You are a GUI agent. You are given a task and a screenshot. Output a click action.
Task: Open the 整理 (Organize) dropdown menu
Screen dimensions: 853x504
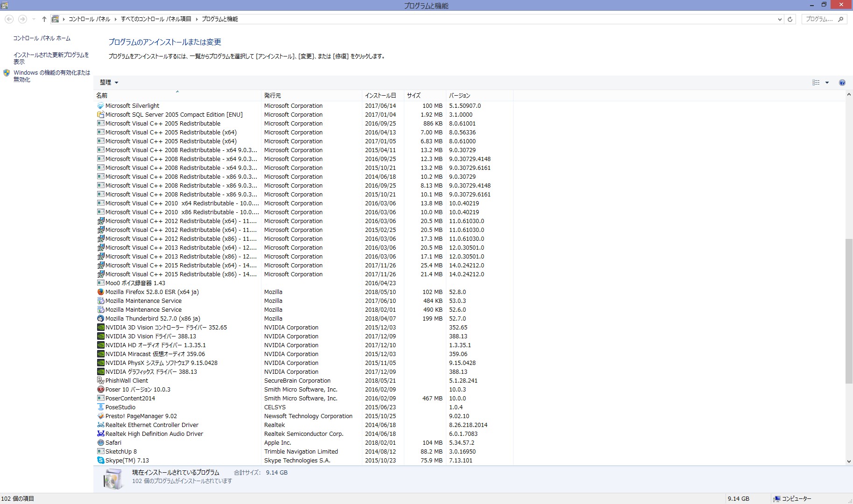coord(109,83)
